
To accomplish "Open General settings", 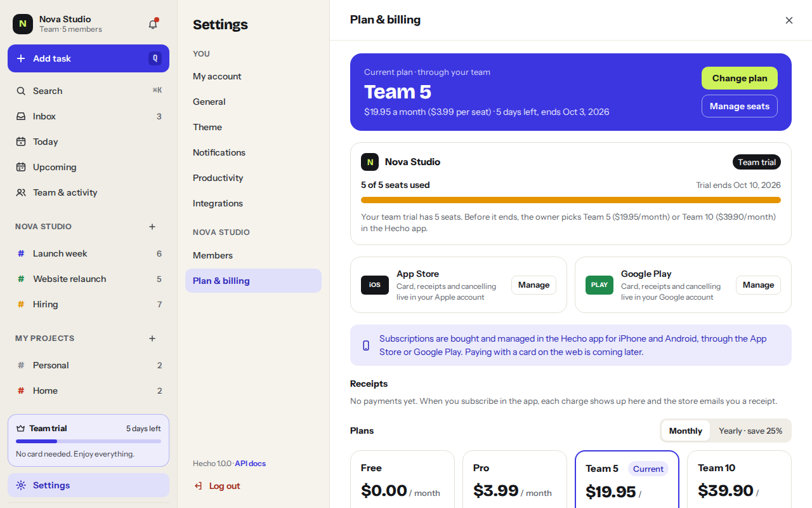I will [253, 102].
